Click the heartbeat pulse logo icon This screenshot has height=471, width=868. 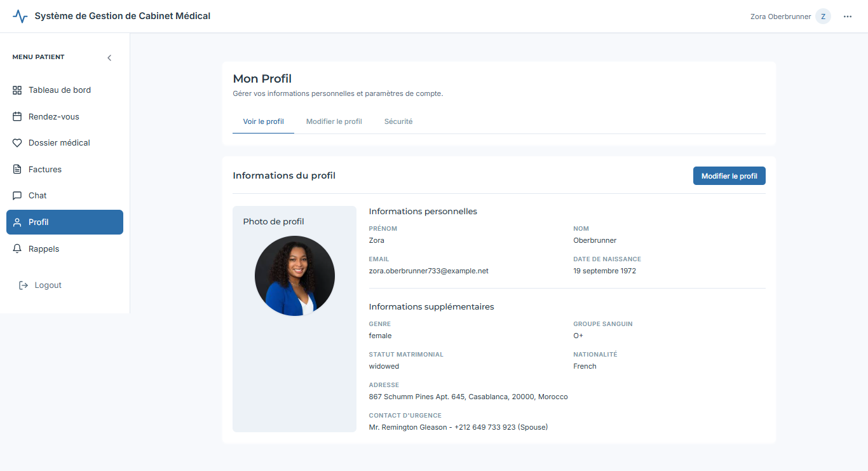tap(20, 17)
